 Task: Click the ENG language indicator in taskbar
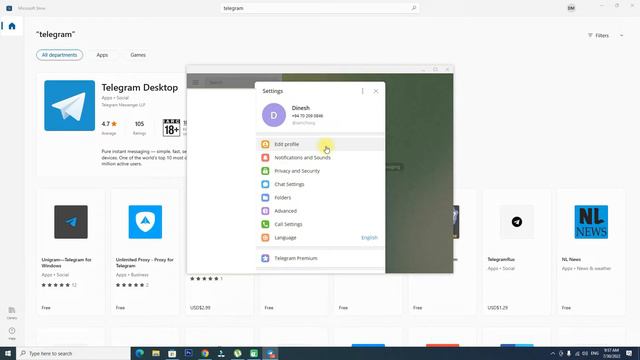[595, 353]
